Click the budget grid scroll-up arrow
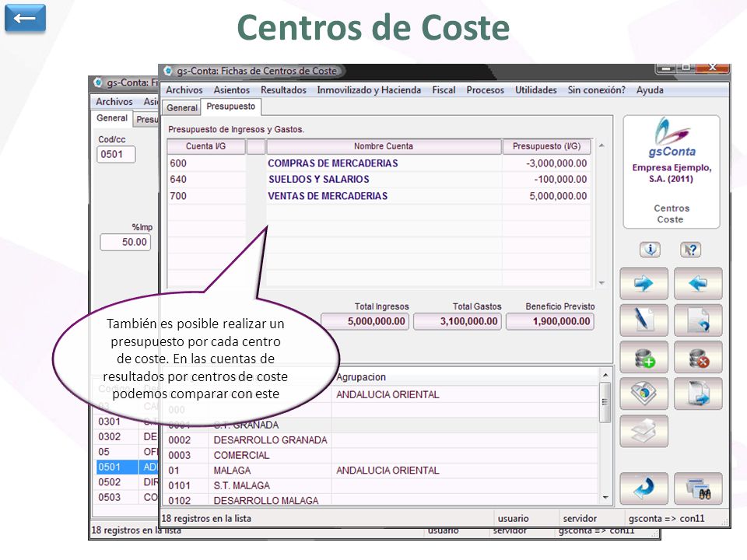747x560 pixels. click(x=601, y=145)
